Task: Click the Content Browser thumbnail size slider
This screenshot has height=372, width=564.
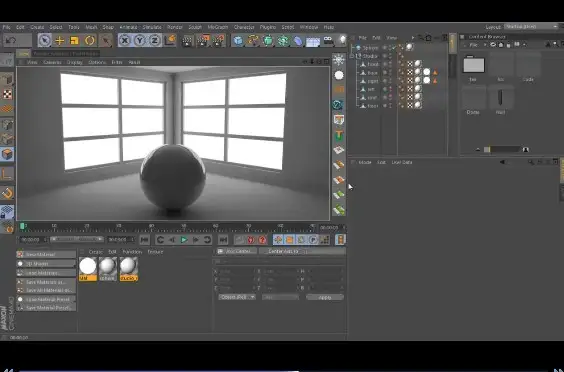Action: pos(502,149)
